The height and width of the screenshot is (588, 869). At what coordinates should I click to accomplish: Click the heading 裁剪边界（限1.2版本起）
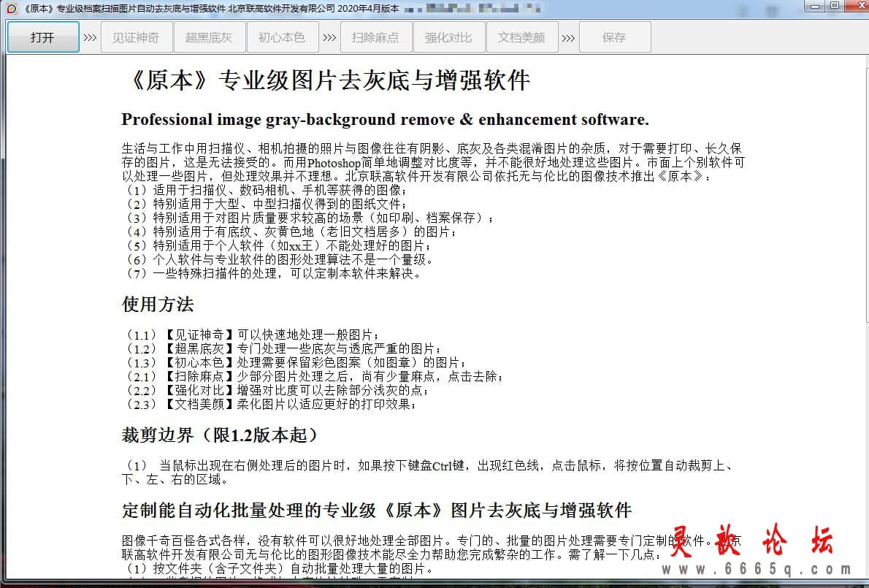coord(220,435)
